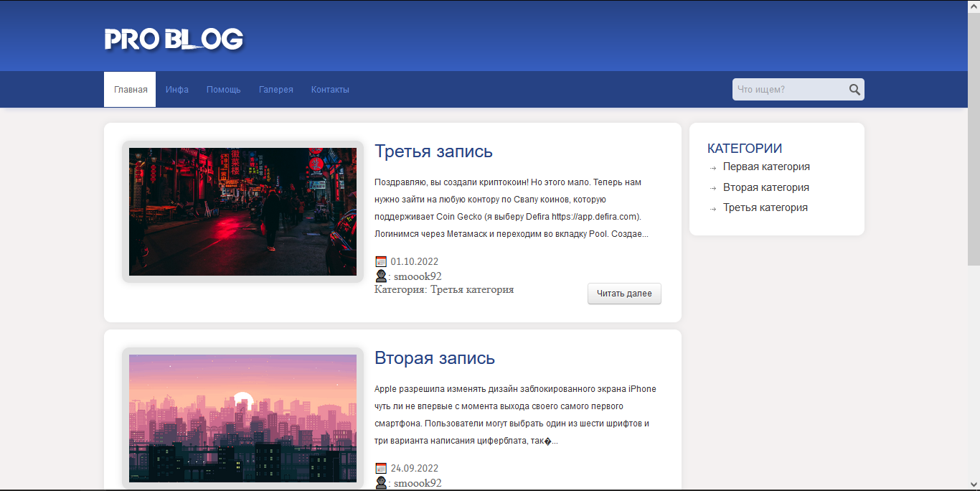Click the pixel city sunset thumbnail

coord(242,418)
